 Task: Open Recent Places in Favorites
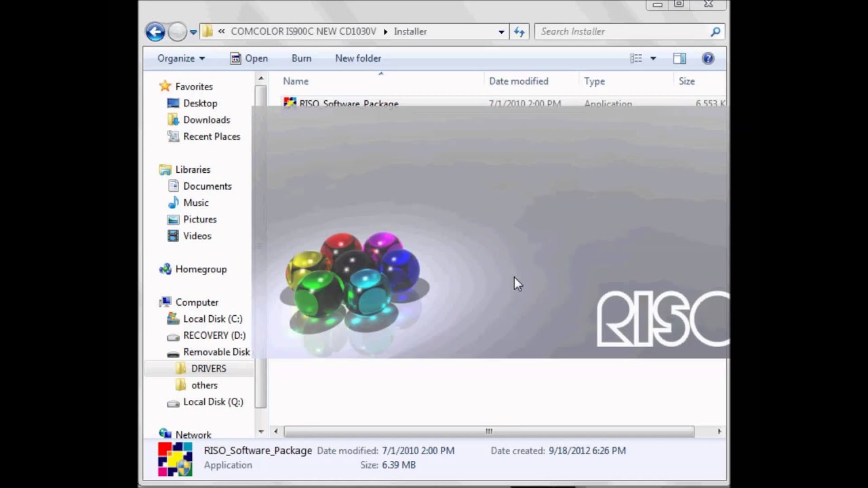tap(212, 136)
